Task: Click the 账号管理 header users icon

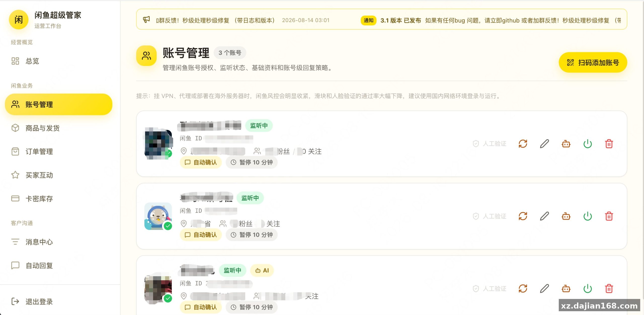Action: pyautogui.click(x=146, y=56)
